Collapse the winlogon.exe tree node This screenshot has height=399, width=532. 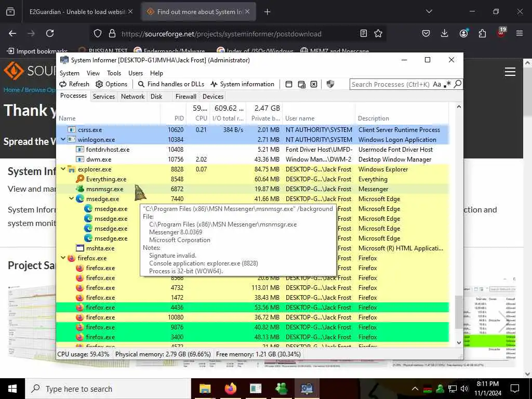click(63, 139)
